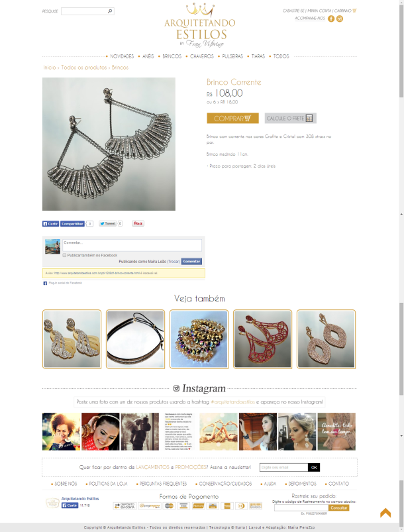Click the search magnifier icon
The height and width of the screenshot is (532, 404).
coord(110,11)
